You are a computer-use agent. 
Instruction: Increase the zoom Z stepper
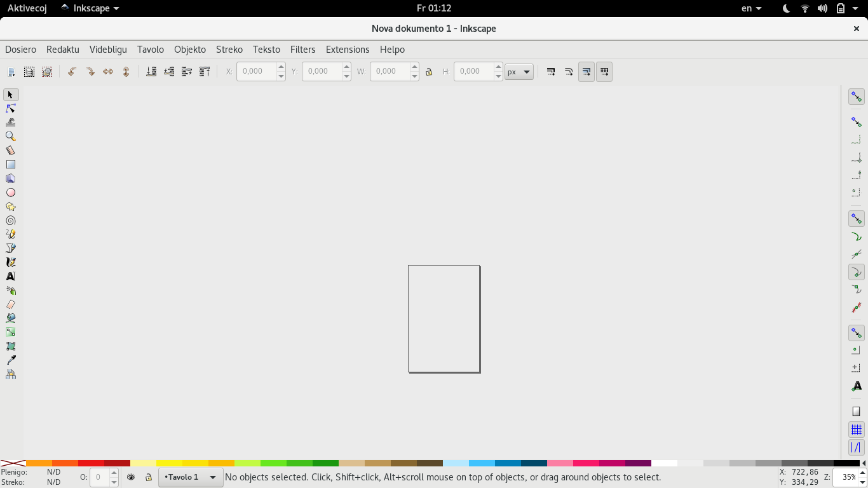pos(862,473)
